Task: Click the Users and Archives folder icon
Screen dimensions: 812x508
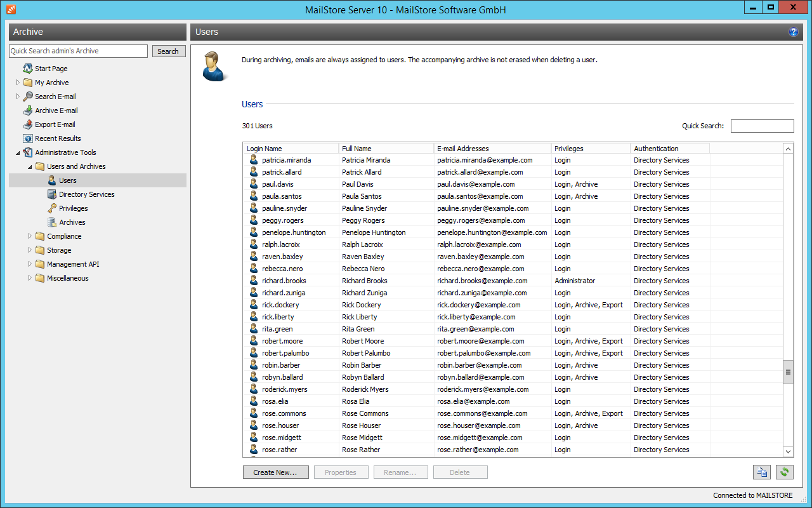Action: pyautogui.click(x=40, y=166)
